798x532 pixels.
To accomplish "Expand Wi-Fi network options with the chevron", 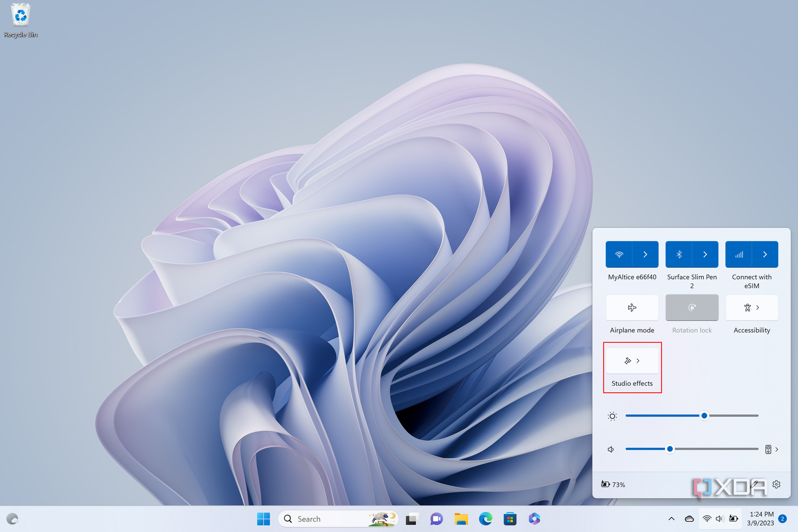I will (x=646, y=254).
